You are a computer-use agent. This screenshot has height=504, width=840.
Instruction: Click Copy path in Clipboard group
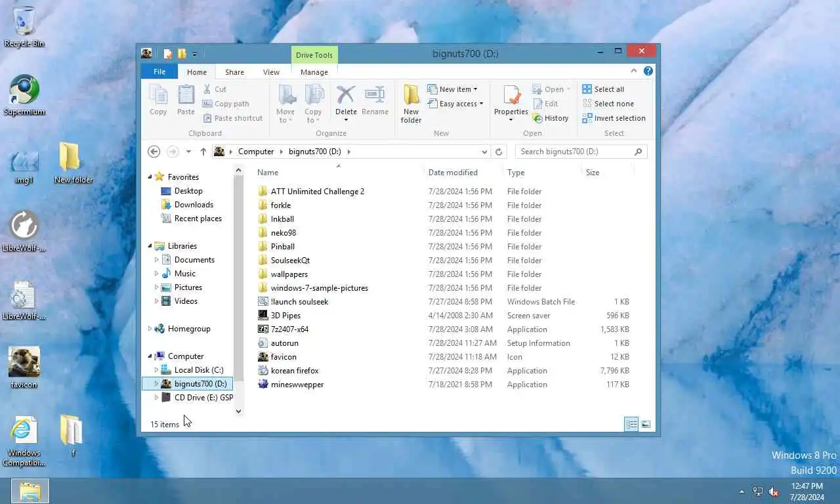[x=226, y=104]
